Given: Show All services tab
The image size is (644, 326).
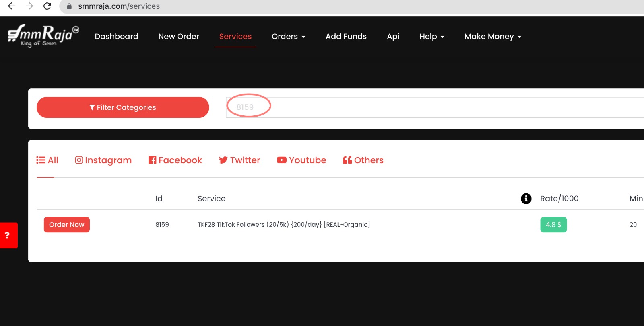Looking at the screenshot, I should (47, 160).
